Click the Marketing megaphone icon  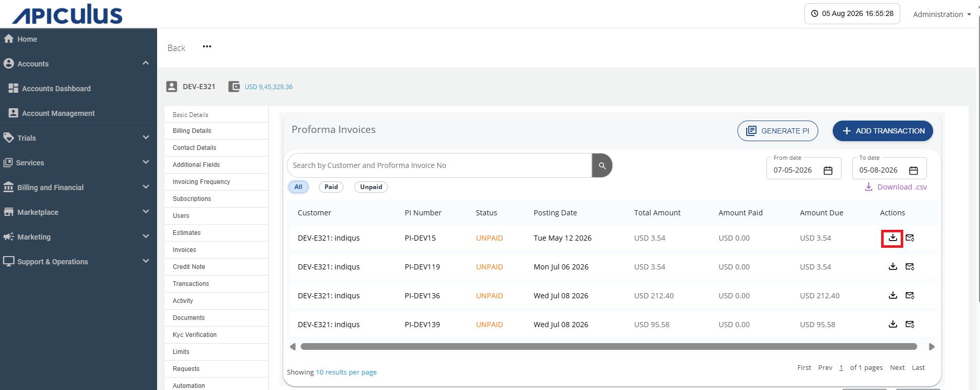(9, 236)
